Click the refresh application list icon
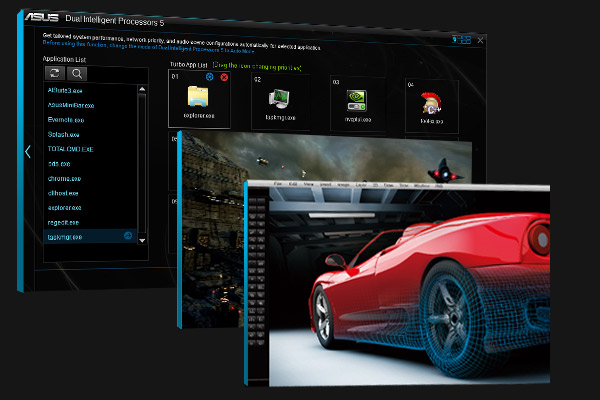600x400 pixels. point(55,73)
